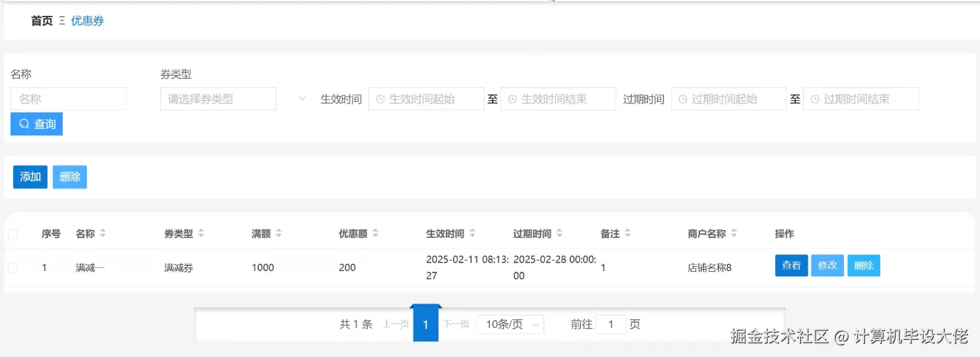Image resolution: width=980 pixels, height=357 pixels.
Task: Click the 满减券 cell in the table
Action: pyautogui.click(x=179, y=268)
